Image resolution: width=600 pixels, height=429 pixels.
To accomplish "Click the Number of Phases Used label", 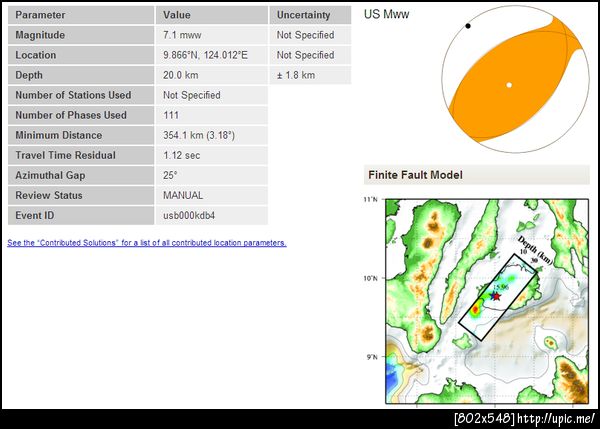I will (81, 115).
